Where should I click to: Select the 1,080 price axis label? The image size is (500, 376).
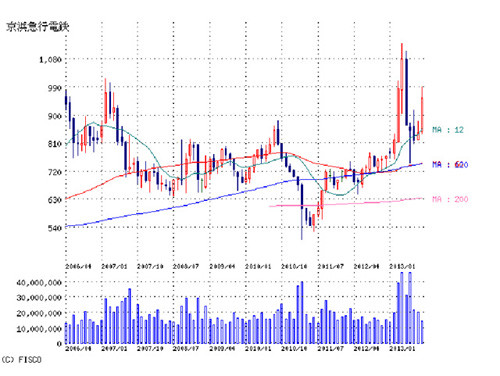pyautogui.click(x=50, y=60)
